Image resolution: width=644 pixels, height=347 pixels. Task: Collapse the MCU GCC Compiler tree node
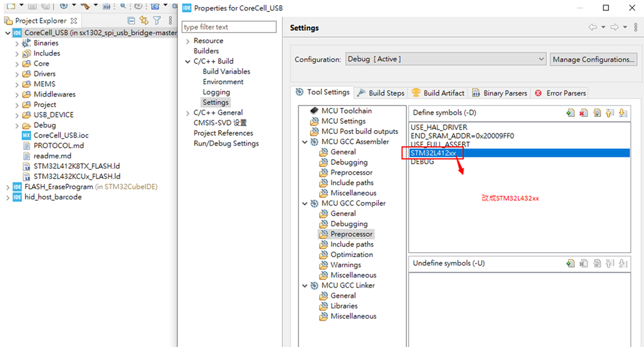tap(305, 203)
